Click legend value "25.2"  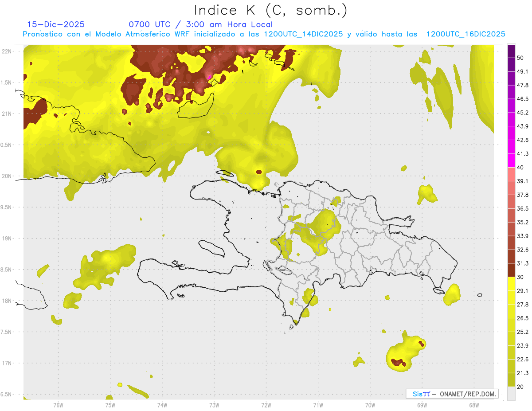tap(523, 332)
